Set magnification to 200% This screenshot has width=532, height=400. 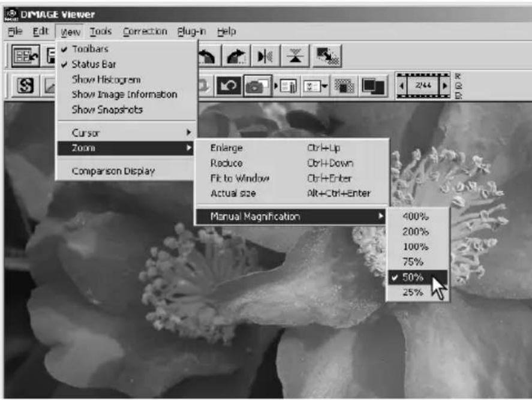tap(417, 231)
